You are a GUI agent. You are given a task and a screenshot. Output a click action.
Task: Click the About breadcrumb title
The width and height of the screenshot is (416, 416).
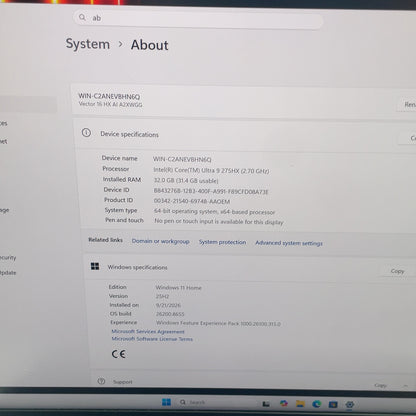[x=149, y=45]
